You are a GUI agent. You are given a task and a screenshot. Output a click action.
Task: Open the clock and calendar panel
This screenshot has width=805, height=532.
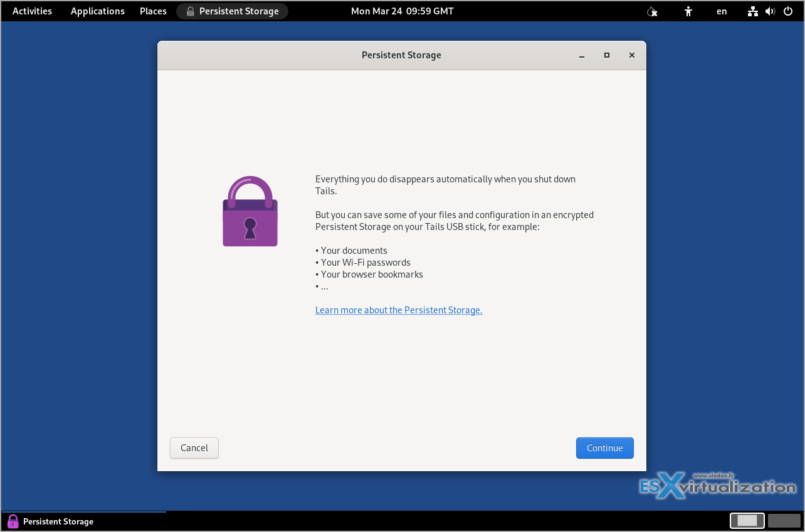[x=402, y=11]
